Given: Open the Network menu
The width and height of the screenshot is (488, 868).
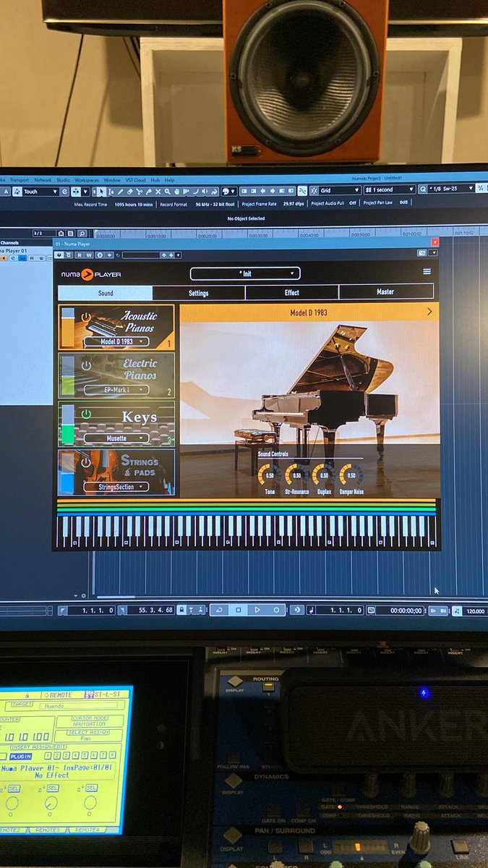Looking at the screenshot, I should pos(43,180).
